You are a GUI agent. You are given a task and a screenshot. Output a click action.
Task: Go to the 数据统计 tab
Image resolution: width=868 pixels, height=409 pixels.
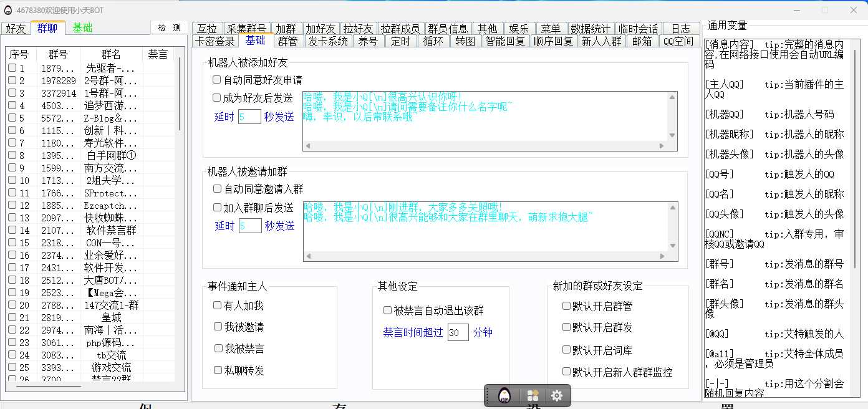point(591,29)
